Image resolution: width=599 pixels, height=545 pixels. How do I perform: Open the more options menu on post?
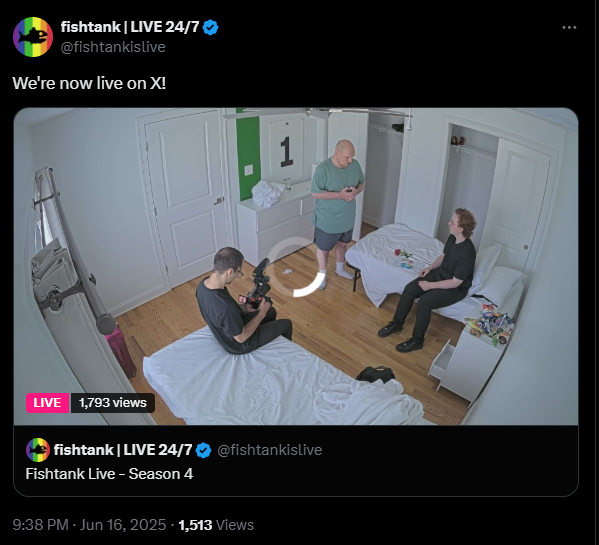(569, 27)
